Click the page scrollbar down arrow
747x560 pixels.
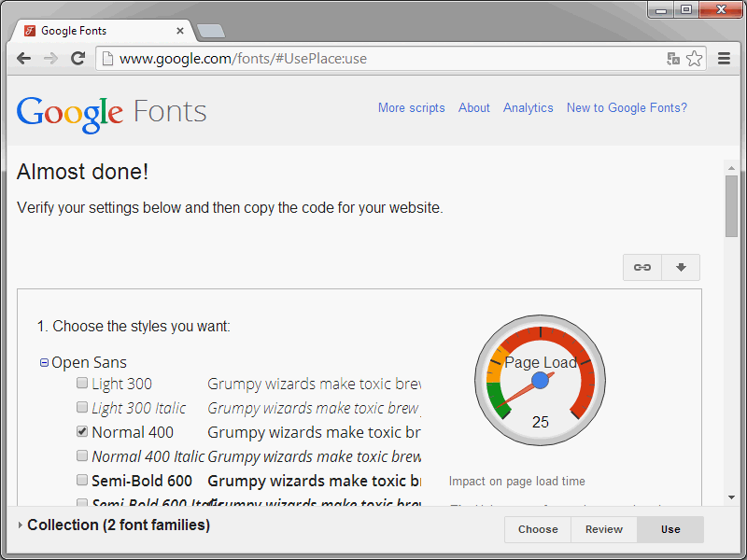tap(732, 497)
